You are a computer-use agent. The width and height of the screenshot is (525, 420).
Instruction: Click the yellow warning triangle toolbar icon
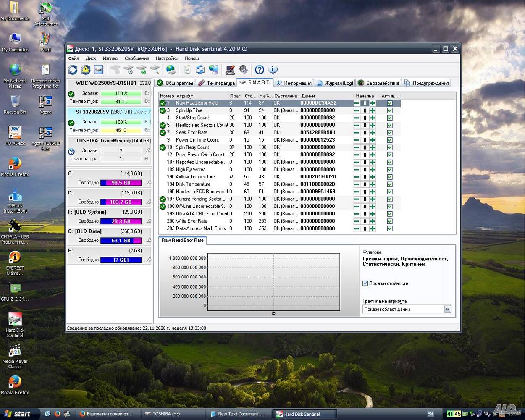click(x=86, y=70)
